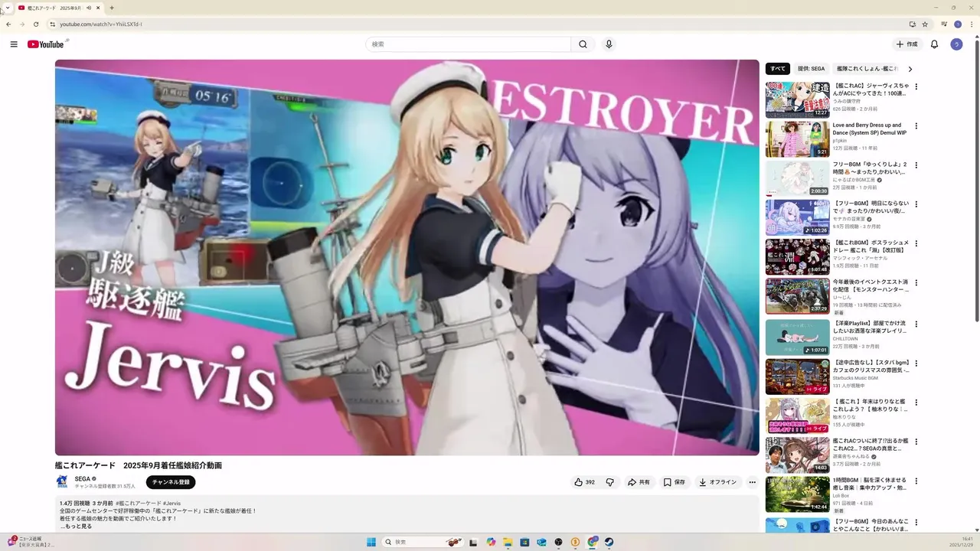980x551 pixels.
Task: Open options for ボスラッシュメドレー video
Action: click(916, 243)
